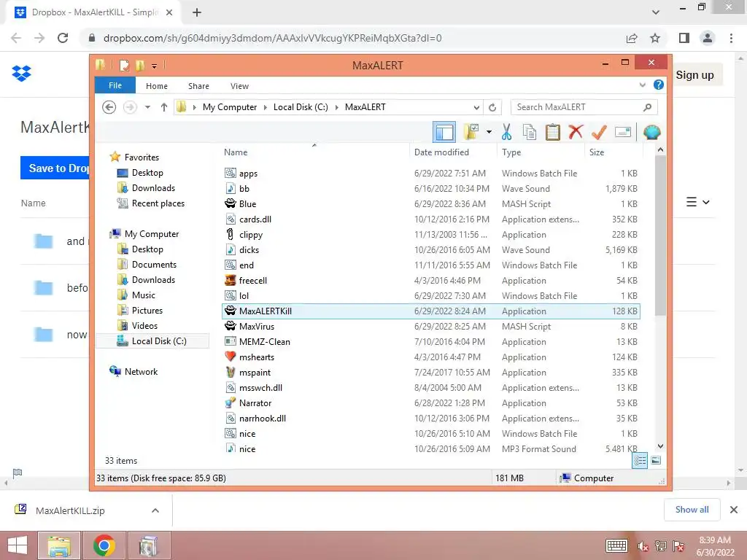Open Music folder in navigation pane
The height and width of the screenshot is (560, 747).
tap(144, 295)
